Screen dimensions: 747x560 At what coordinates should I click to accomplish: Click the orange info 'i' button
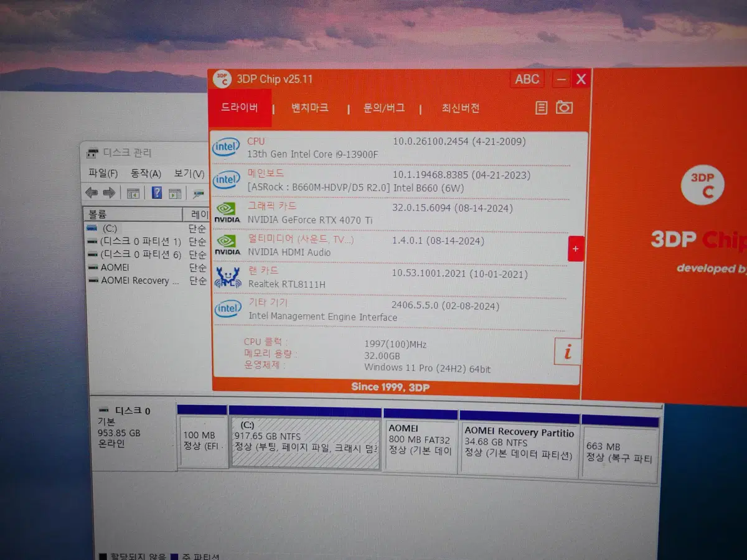pyautogui.click(x=567, y=352)
